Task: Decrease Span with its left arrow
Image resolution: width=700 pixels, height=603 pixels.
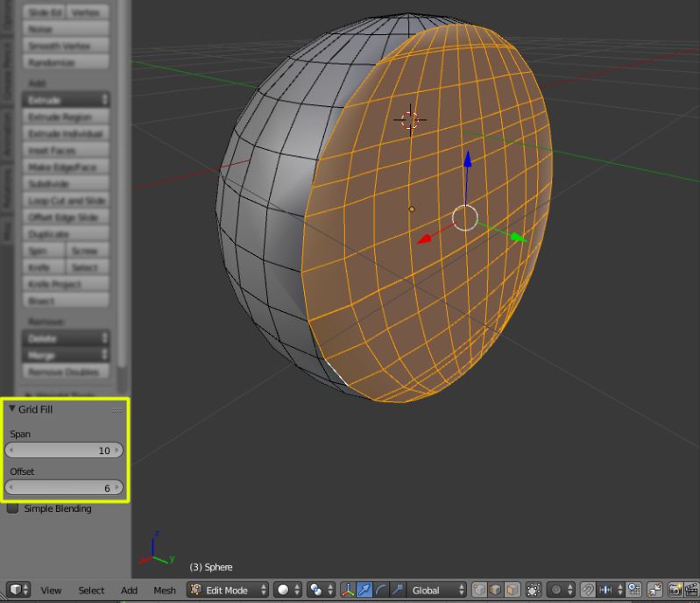Action: pyautogui.click(x=11, y=450)
